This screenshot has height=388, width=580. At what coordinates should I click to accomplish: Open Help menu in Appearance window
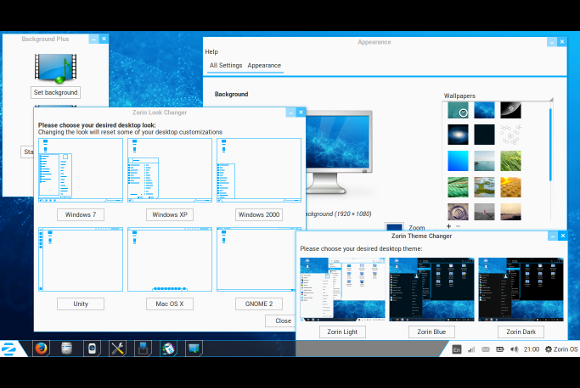click(212, 52)
